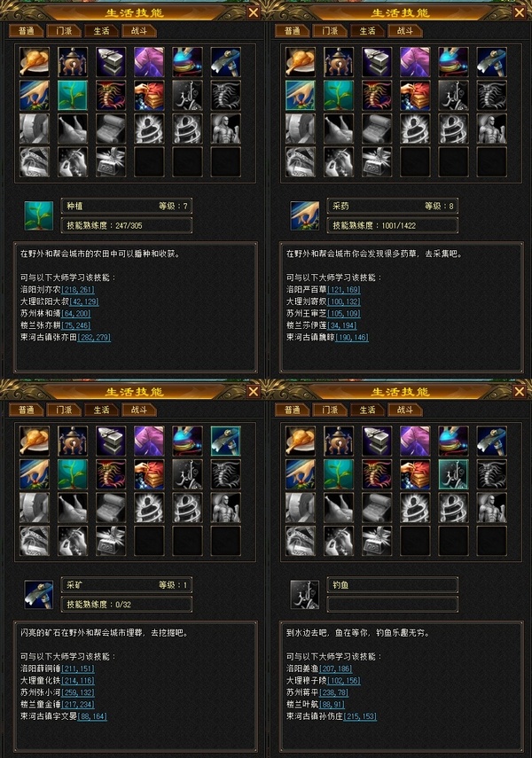Choose the blue potion flask icon in the 采药 panel

click(x=453, y=62)
